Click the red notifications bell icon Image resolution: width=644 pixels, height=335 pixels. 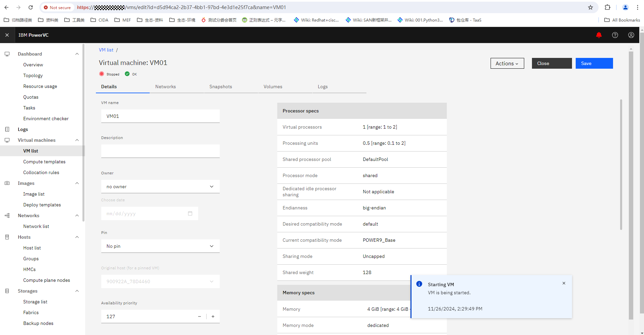(599, 35)
